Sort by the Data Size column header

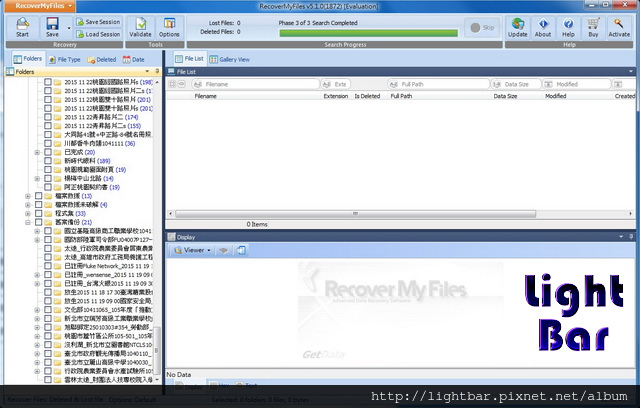pos(505,96)
